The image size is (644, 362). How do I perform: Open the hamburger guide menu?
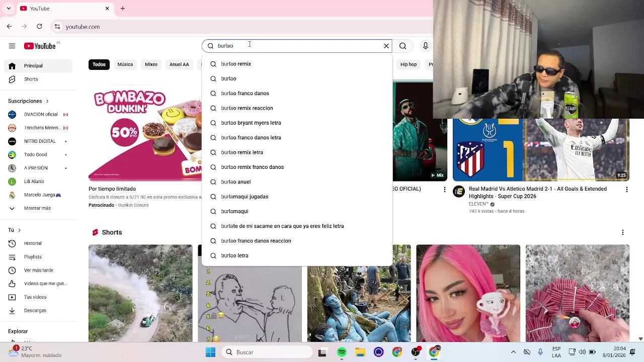coord(12,46)
